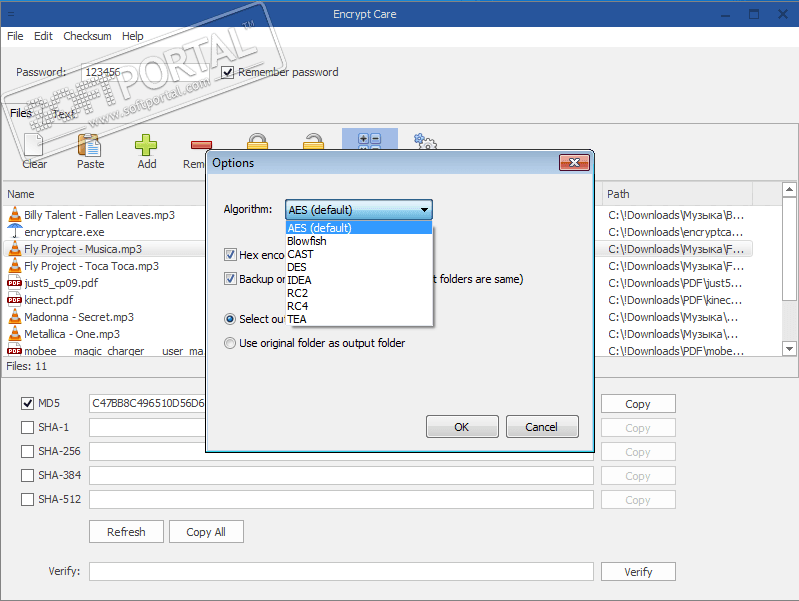Uncheck the MD5 checksum checkbox
Image resolution: width=799 pixels, height=601 pixels.
[28, 403]
